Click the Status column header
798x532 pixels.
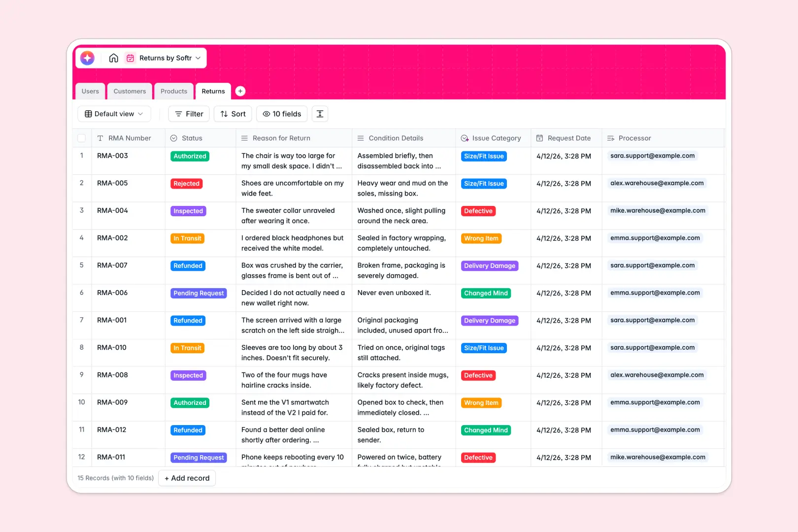[x=200, y=138]
